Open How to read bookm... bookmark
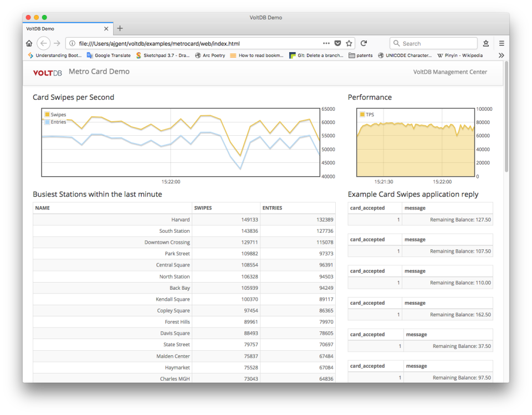This screenshot has height=415, width=532. [257, 55]
